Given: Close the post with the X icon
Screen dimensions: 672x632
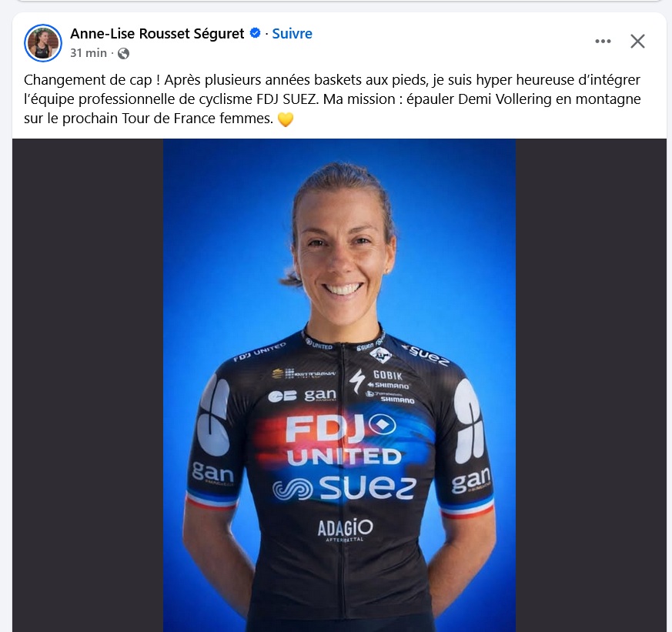Looking at the screenshot, I should (637, 41).
